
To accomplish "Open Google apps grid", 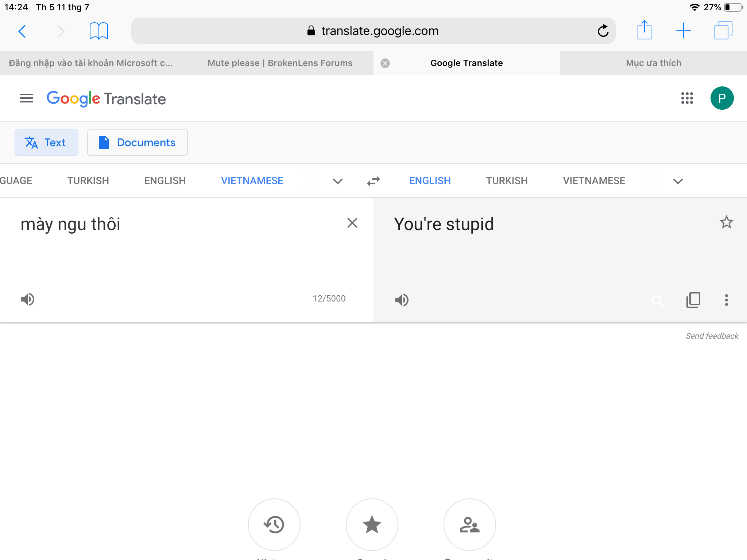I will click(x=687, y=98).
